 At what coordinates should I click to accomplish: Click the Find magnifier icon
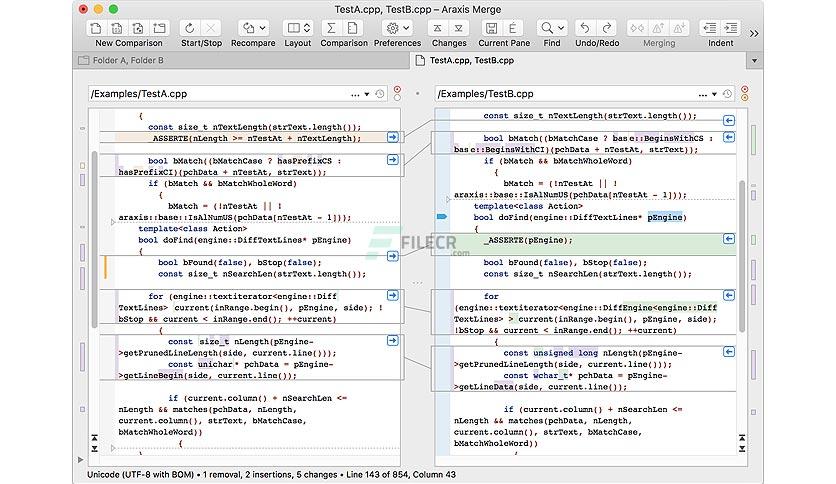click(547, 28)
